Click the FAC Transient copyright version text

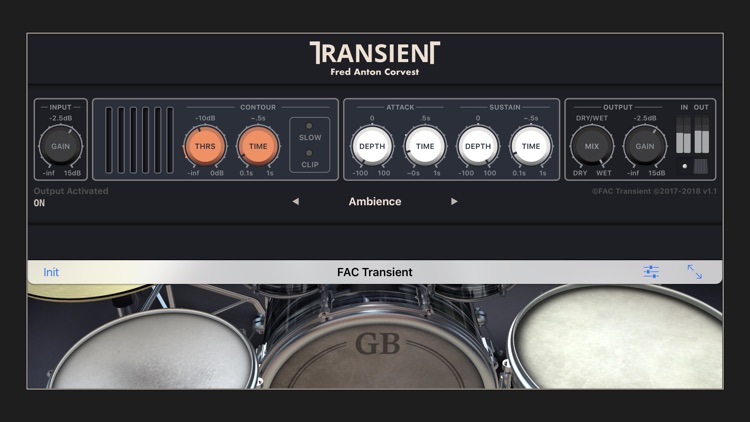pos(654,191)
